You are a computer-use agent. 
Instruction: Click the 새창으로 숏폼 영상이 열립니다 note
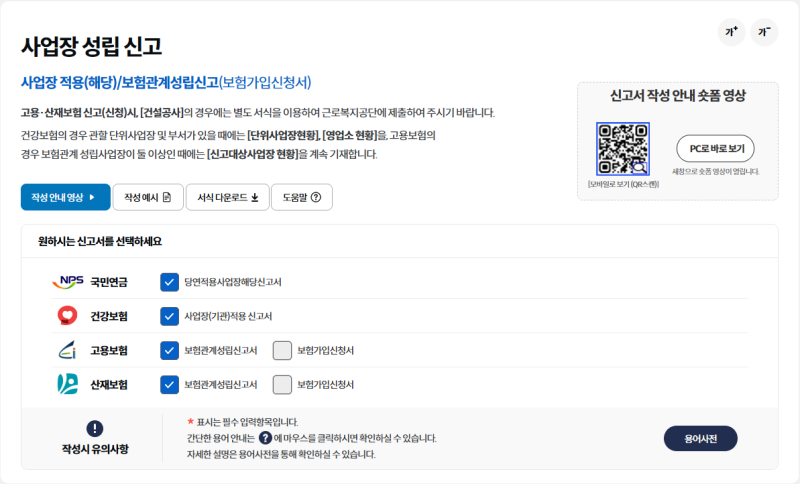715,171
